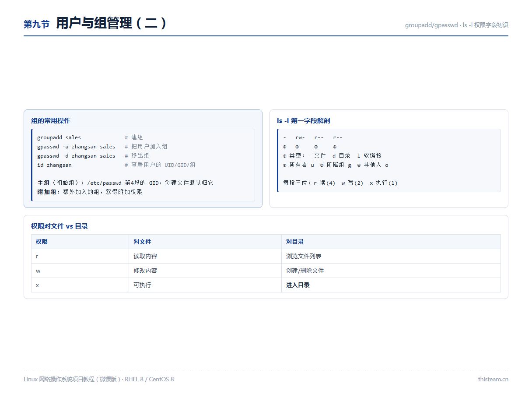Image resolution: width=532 pixels, height=394 pixels.
Task: Click the cell 可执行
Action: pos(205,285)
